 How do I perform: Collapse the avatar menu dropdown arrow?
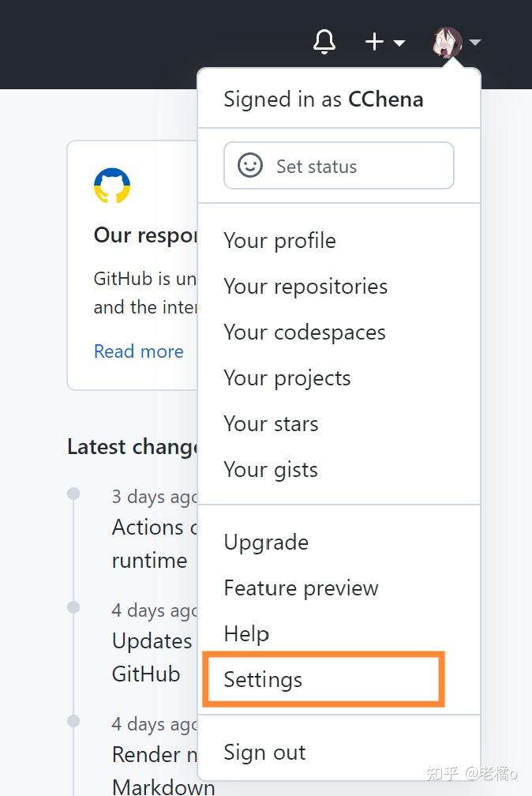click(474, 43)
